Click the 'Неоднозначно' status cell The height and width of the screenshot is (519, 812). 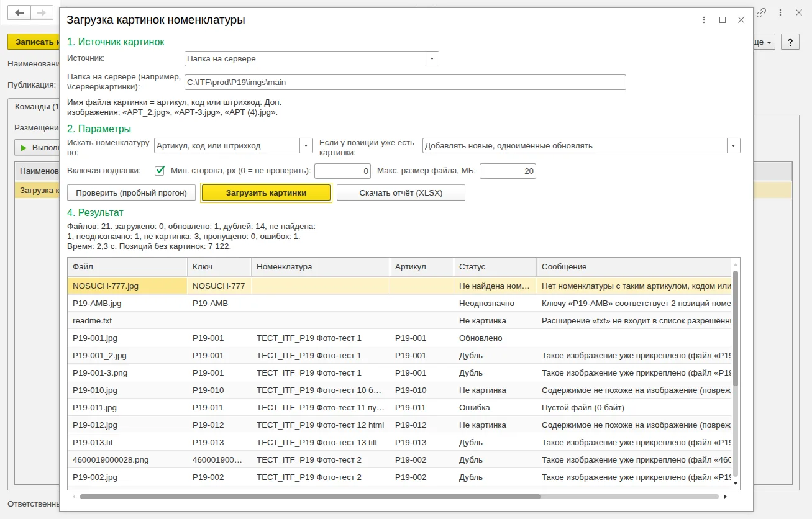pyautogui.click(x=495, y=303)
